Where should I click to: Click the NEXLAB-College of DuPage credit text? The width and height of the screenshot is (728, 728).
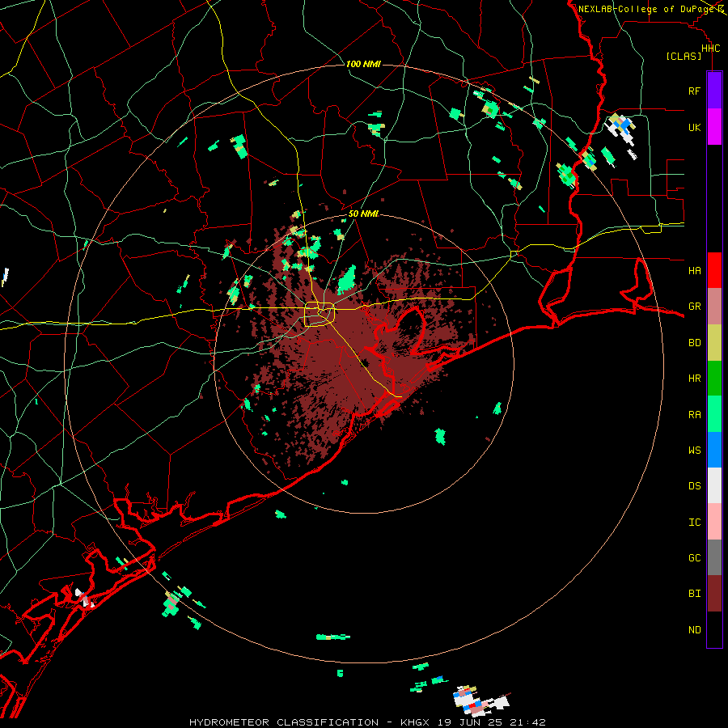[646, 9]
